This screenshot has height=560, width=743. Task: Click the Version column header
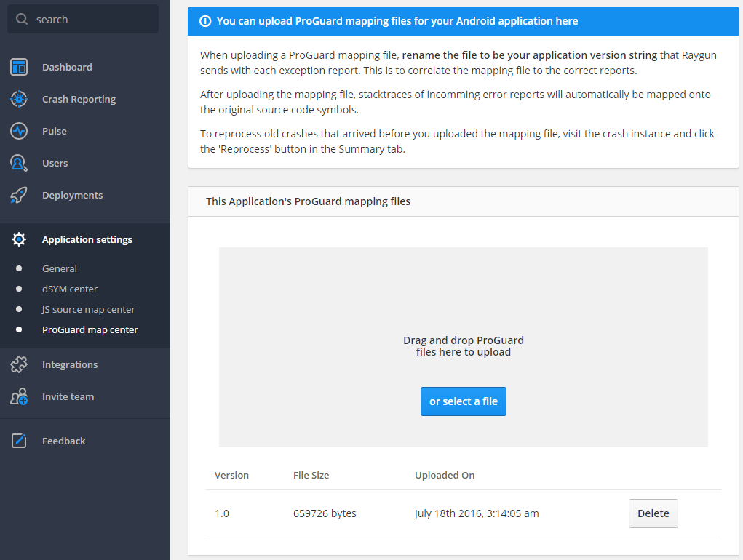pyautogui.click(x=231, y=475)
